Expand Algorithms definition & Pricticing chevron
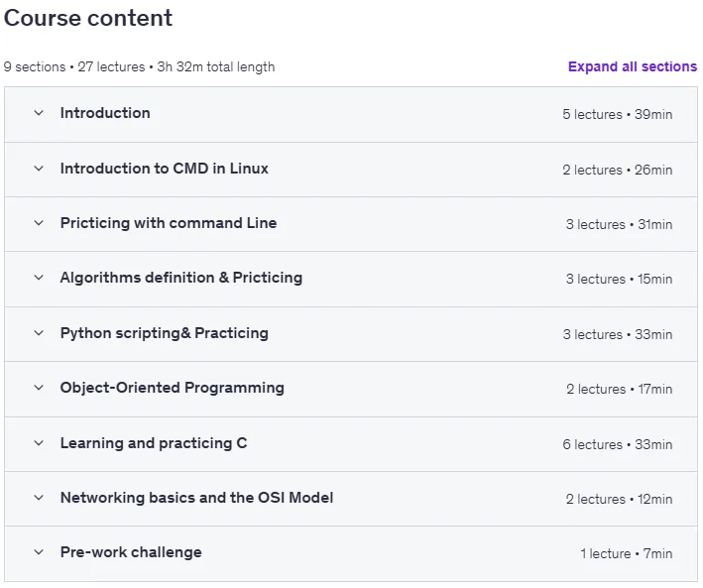Viewport: 703px width, 588px height. 39,278
